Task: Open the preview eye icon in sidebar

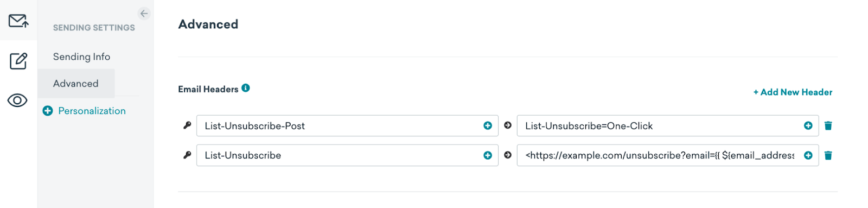Action: [x=17, y=100]
